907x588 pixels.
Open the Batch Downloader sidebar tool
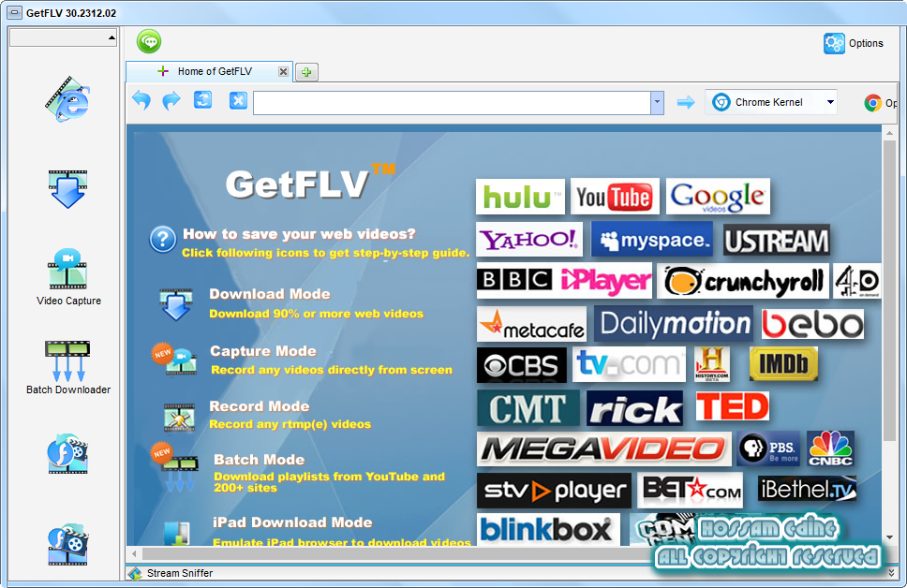click(68, 368)
